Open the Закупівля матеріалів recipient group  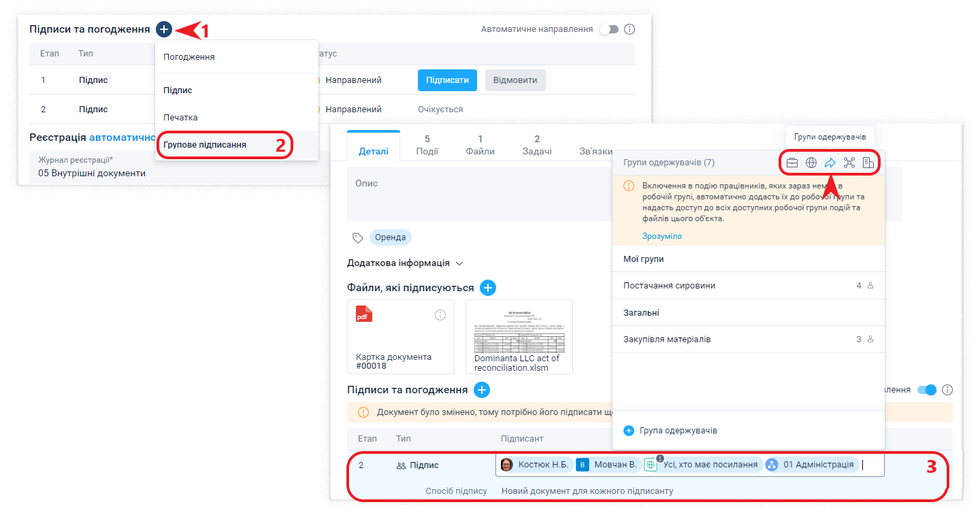pos(667,339)
